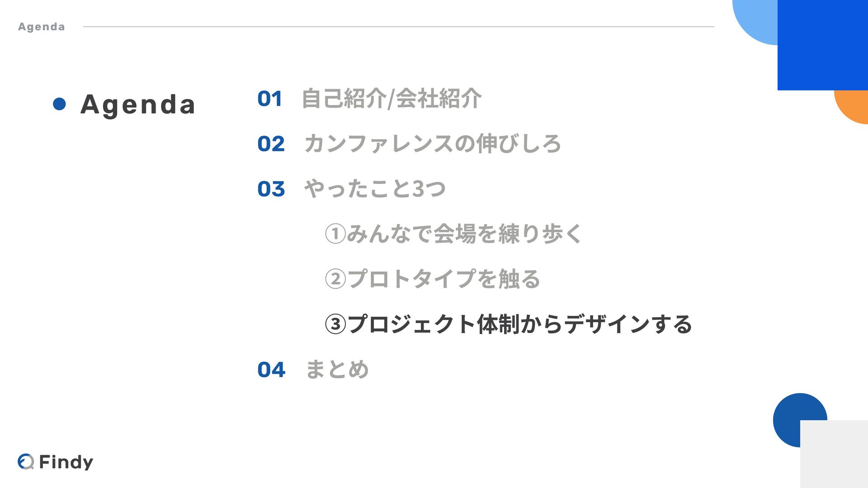The height and width of the screenshot is (488, 868).
Task: Click the blue number 04
Action: [x=271, y=370]
